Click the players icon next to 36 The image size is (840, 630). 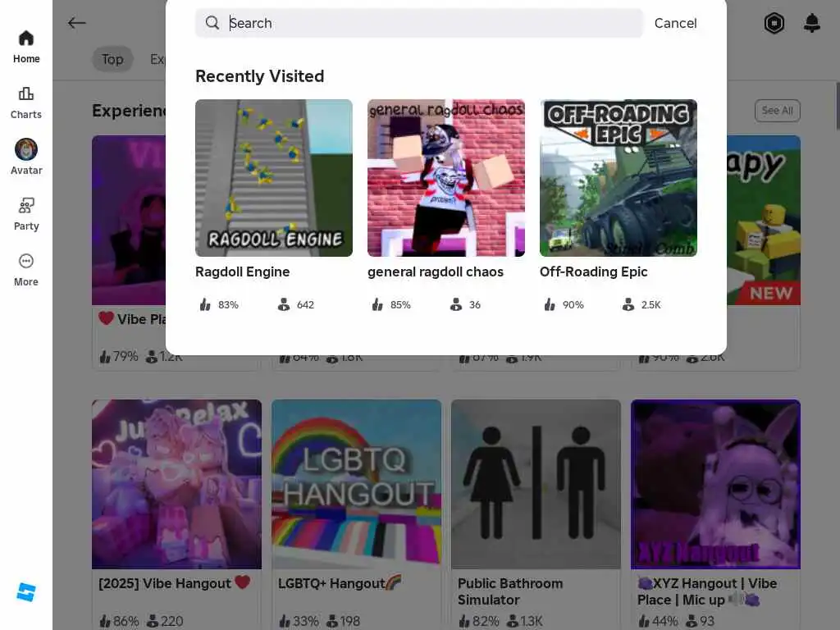(x=456, y=305)
